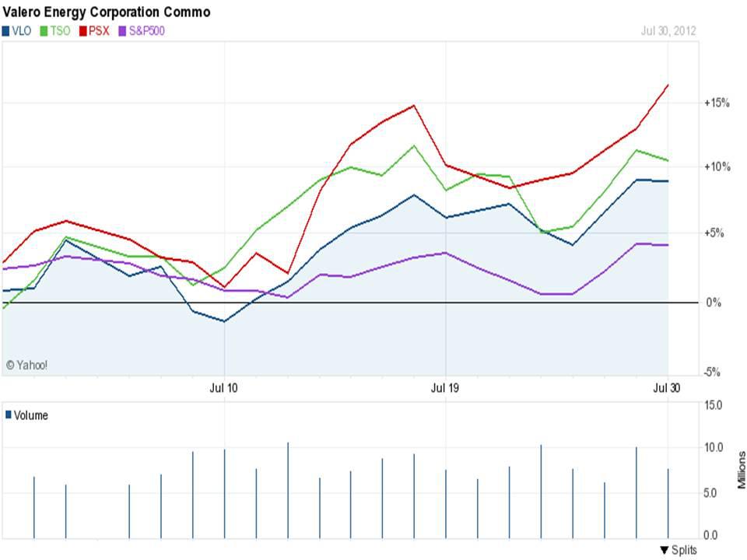Click the Jul 10 volume bar

tap(224, 494)
